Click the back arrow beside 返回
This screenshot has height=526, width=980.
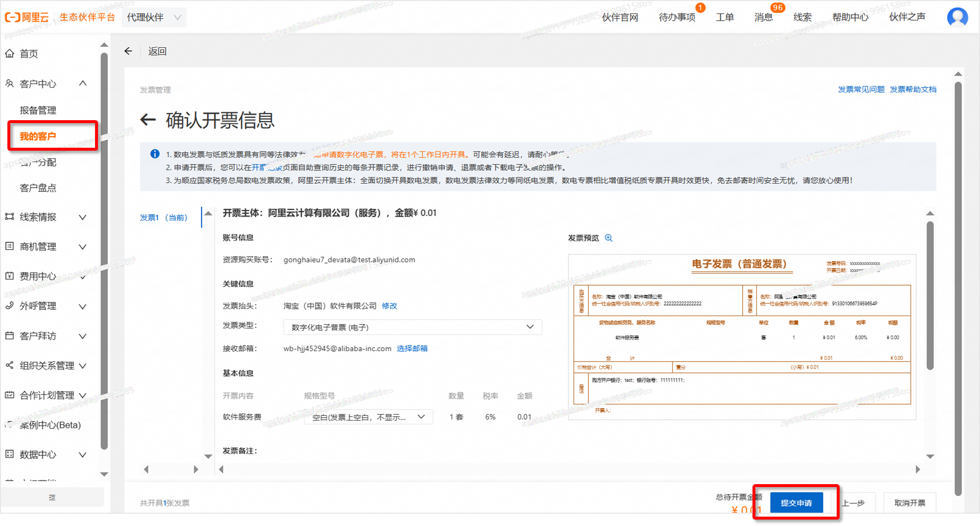pyautogui.click(x=129, y=51)
